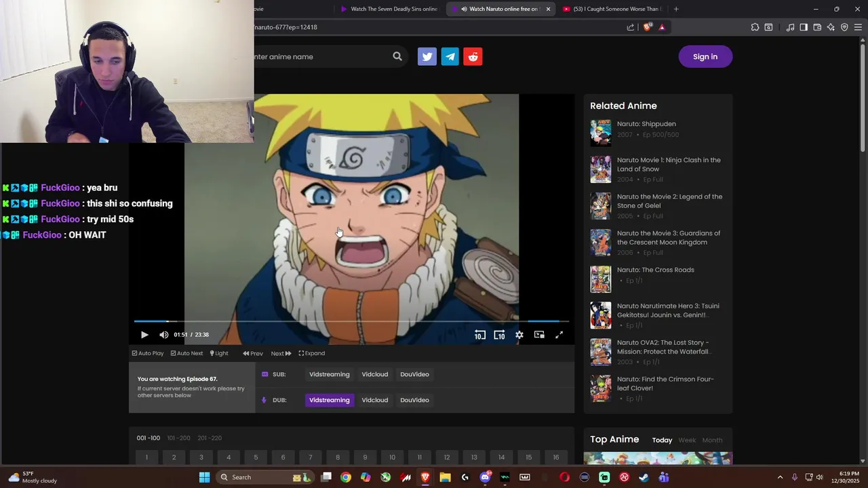This screenshot has width=868, height=488.
Task: Click the Sign in button
Action: pyautogui.click(x=705, y=57)
